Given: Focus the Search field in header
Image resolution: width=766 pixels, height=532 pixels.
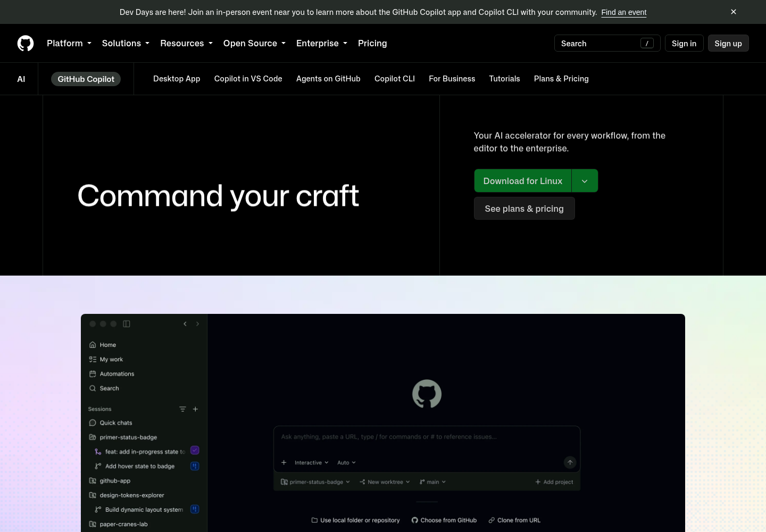Looking at the screenshot, I should [607, 43].
